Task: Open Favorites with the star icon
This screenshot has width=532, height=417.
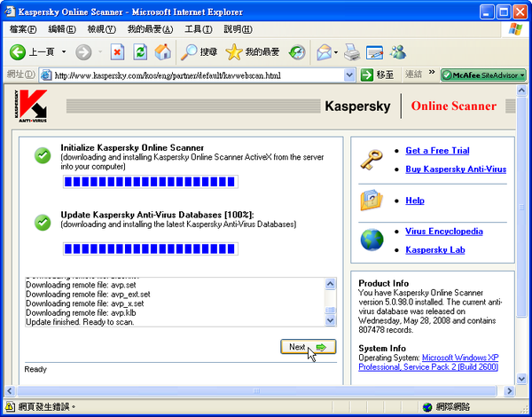Action: (253, 52)
